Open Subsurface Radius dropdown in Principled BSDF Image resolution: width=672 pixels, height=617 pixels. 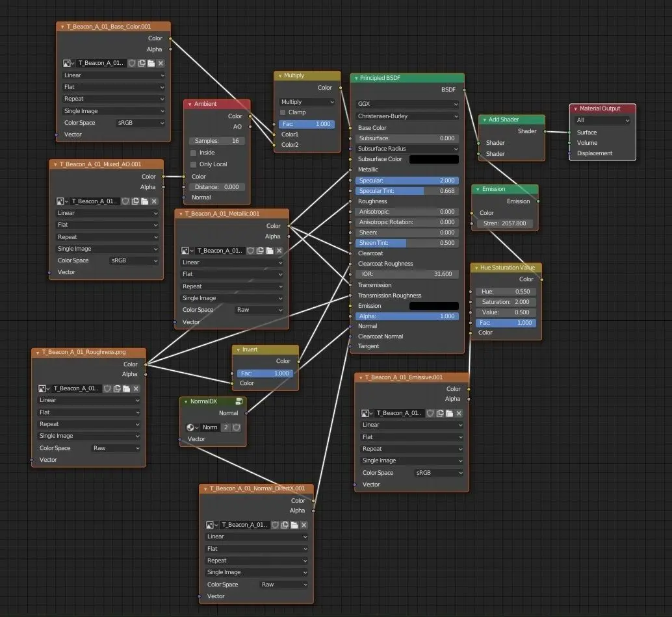[407, 149]
